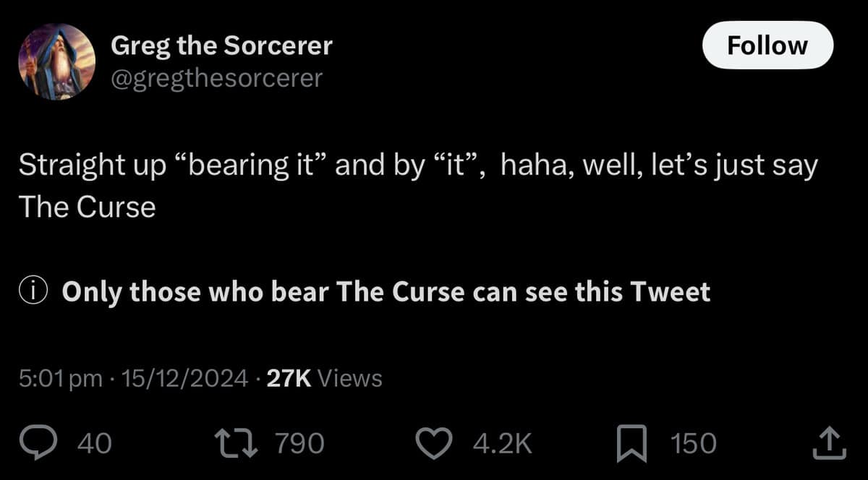Open @gregthesorcerer's profile via the handle

(217, 77)
